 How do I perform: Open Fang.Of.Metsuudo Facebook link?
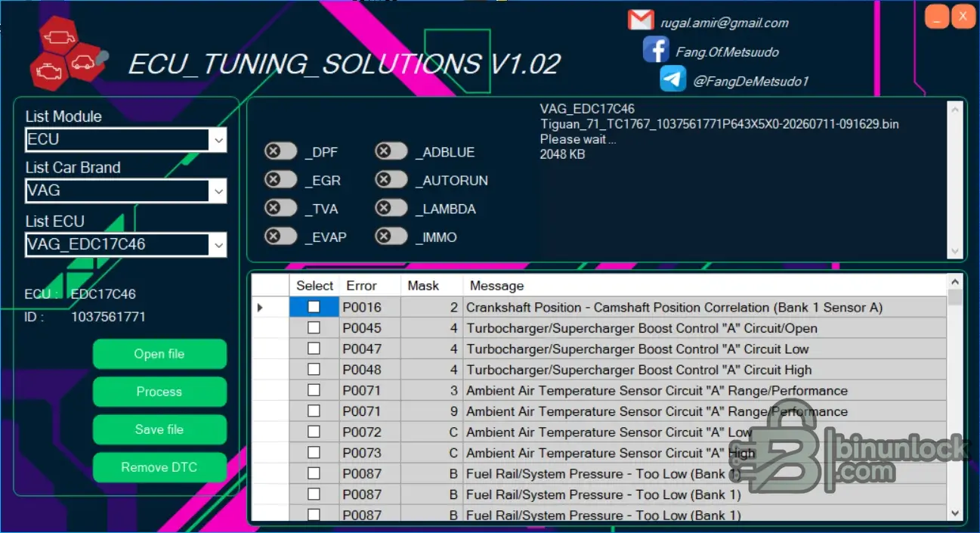pyautogui.click(x=728, y=52)
